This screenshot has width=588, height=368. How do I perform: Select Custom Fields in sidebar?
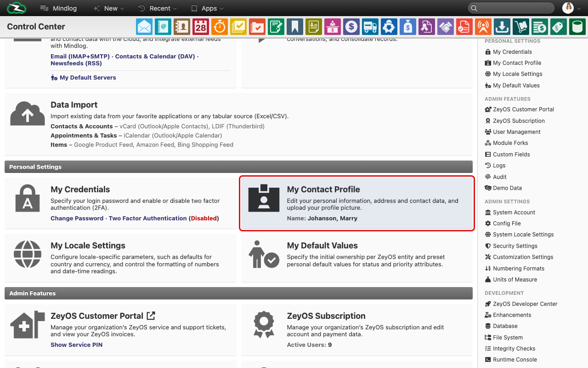pos(508,155)
